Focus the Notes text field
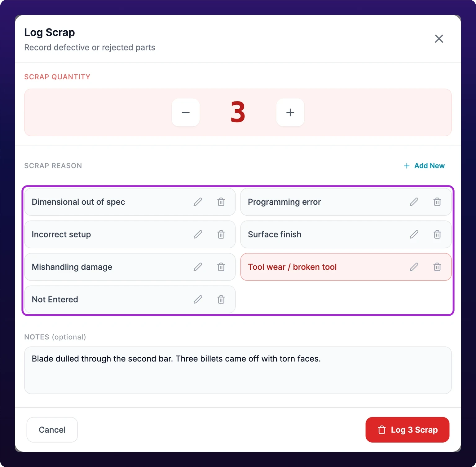The height and width of the screenshot is (467, 476). click(238, 370)
